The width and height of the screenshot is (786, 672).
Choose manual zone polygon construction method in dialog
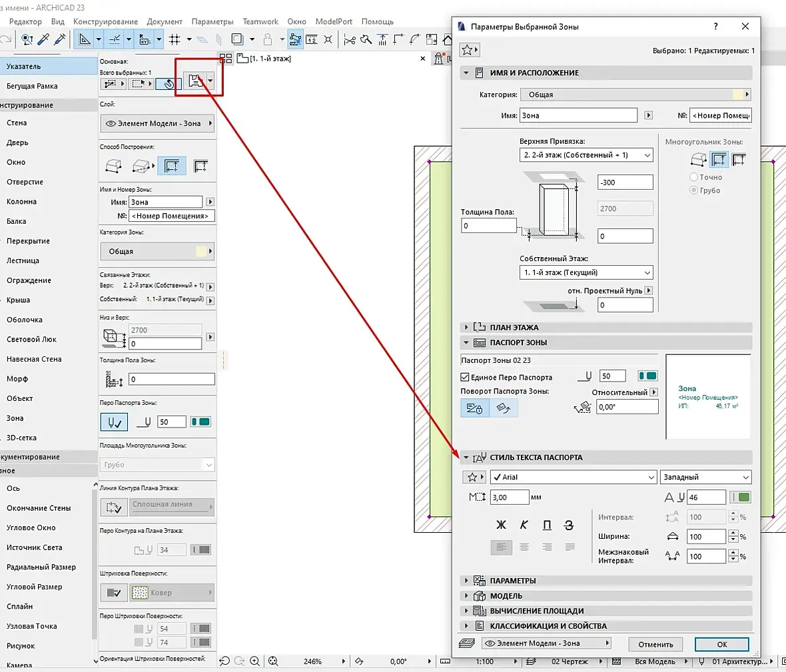click(698, 160)
